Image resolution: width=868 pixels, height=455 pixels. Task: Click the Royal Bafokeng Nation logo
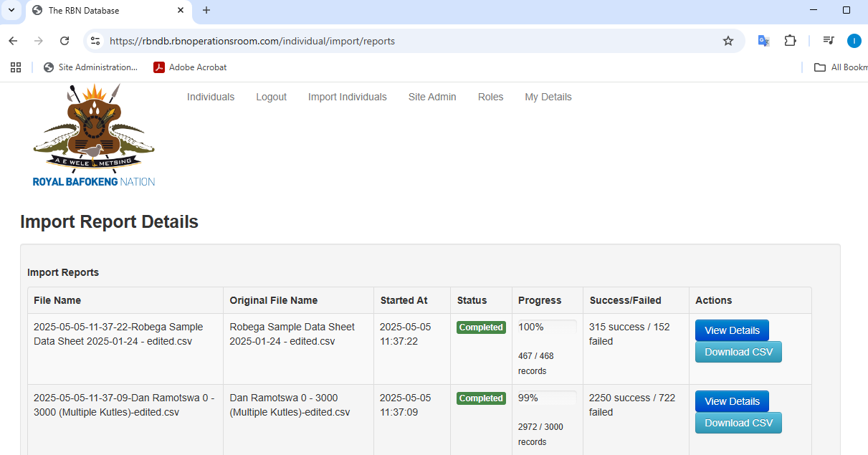point(94,135)
